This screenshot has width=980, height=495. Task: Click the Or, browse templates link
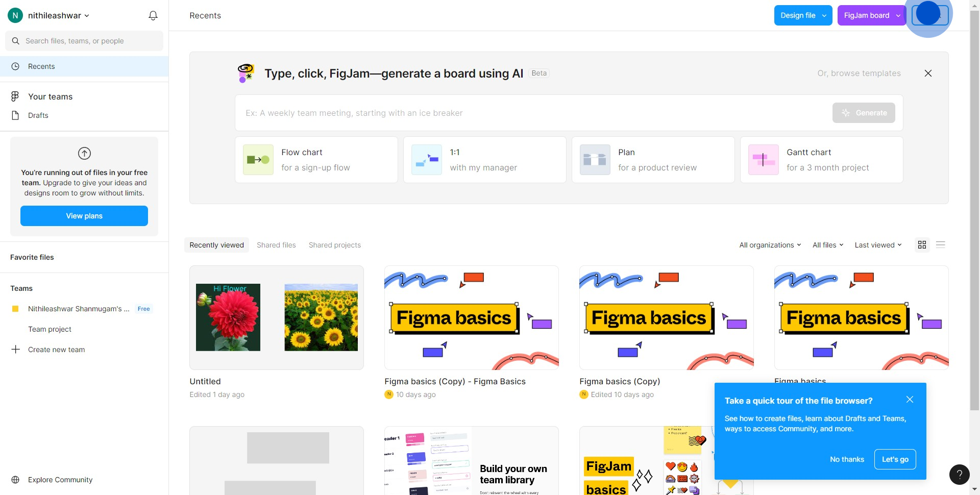[859, 73]
